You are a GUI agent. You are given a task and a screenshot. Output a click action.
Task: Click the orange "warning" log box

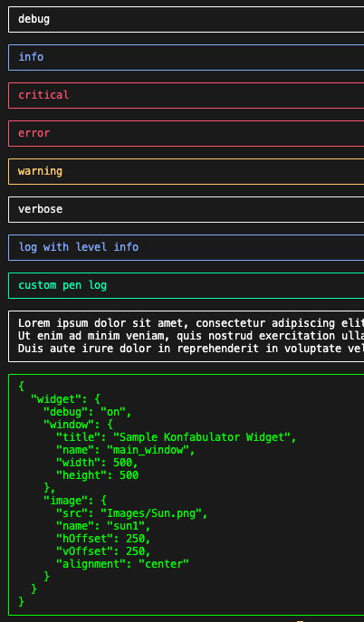click(x=186, y=171)
